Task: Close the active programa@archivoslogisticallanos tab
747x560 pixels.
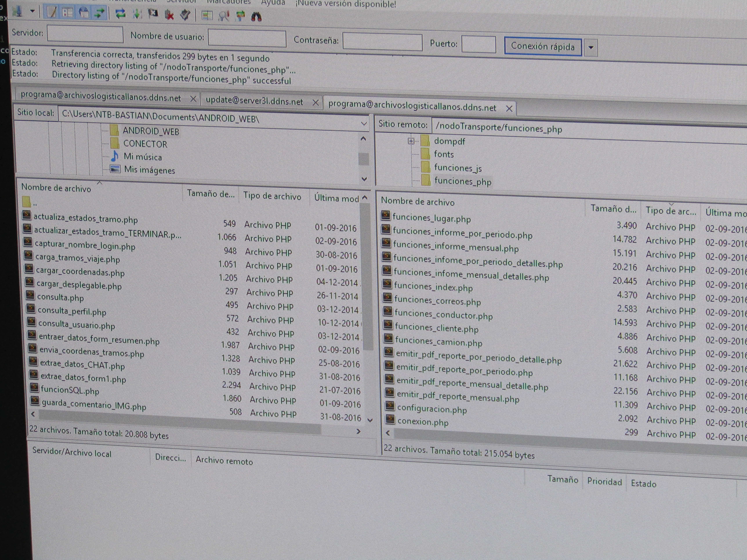Action: coord(509,109)
